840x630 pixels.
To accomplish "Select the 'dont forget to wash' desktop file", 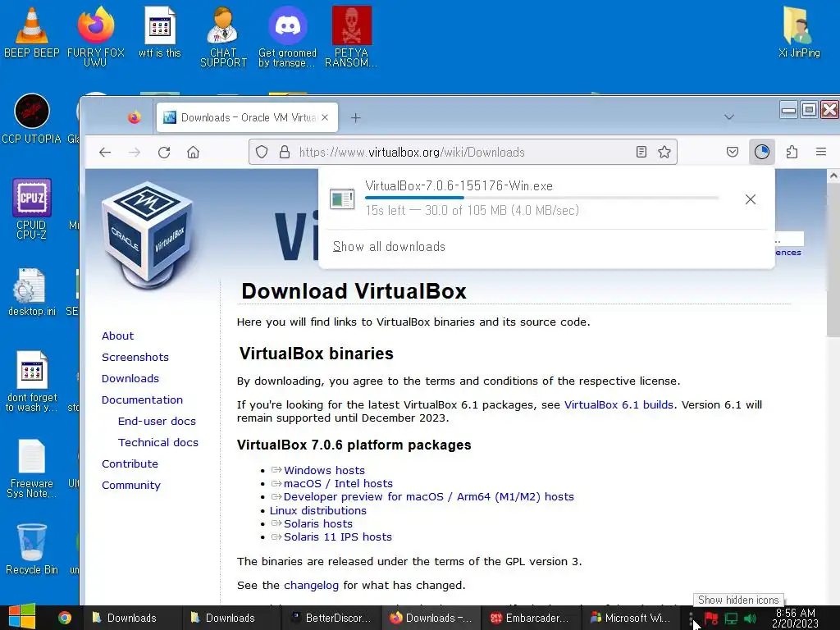I will tap(32, 381).
